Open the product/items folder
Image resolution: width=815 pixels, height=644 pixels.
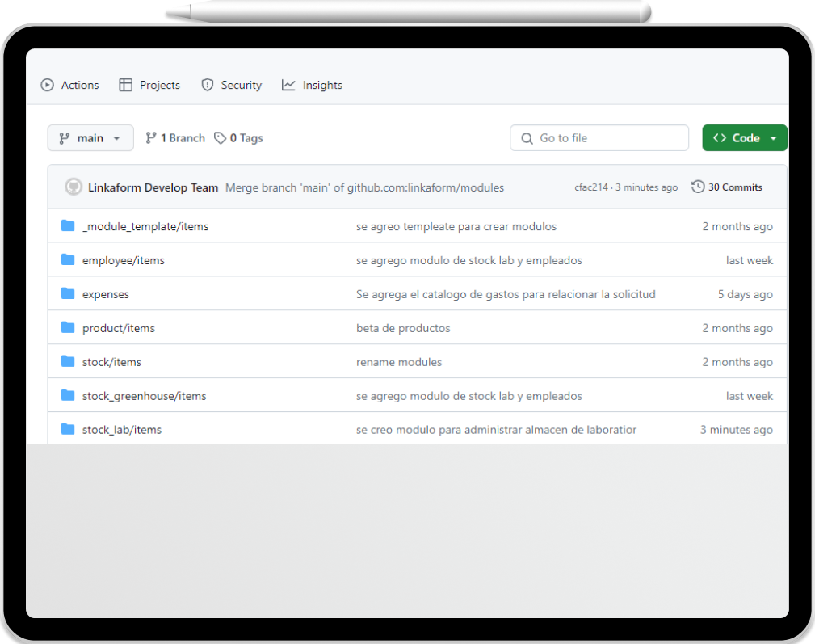click(x=119, y=328)
